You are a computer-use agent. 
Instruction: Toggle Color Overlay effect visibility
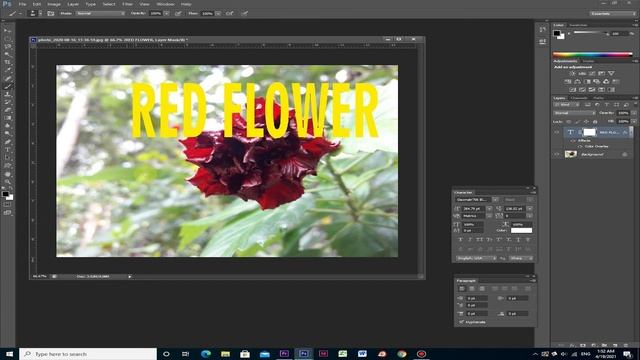580,146
